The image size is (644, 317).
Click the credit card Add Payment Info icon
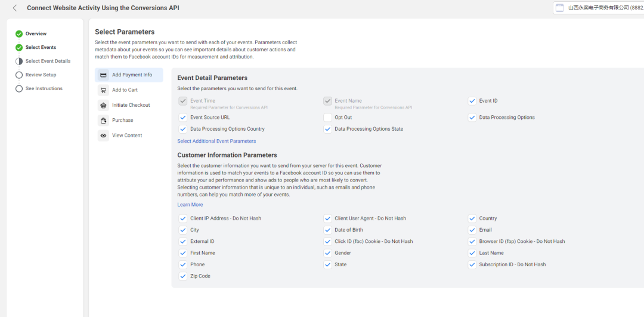pos(104,75)
